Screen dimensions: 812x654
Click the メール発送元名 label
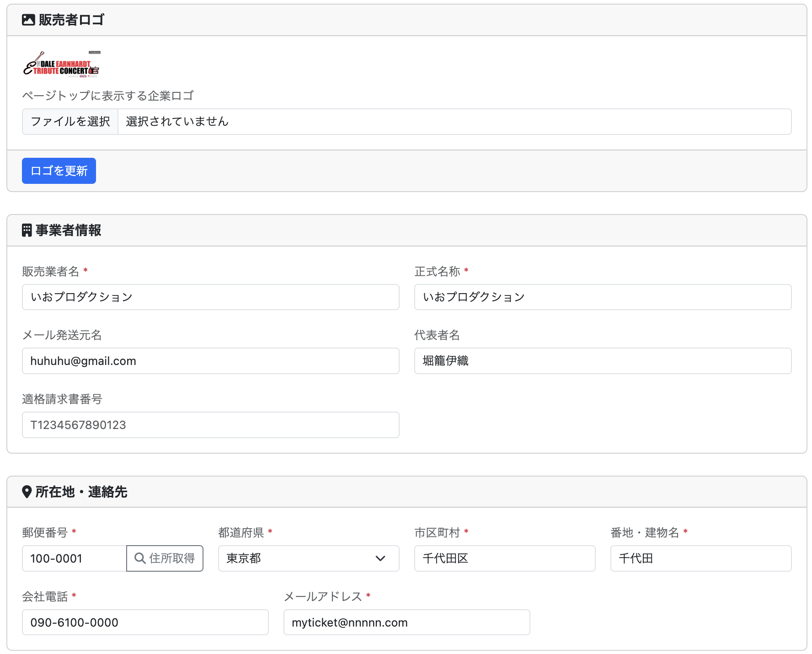pyautogui.click(x=62, y=335)
